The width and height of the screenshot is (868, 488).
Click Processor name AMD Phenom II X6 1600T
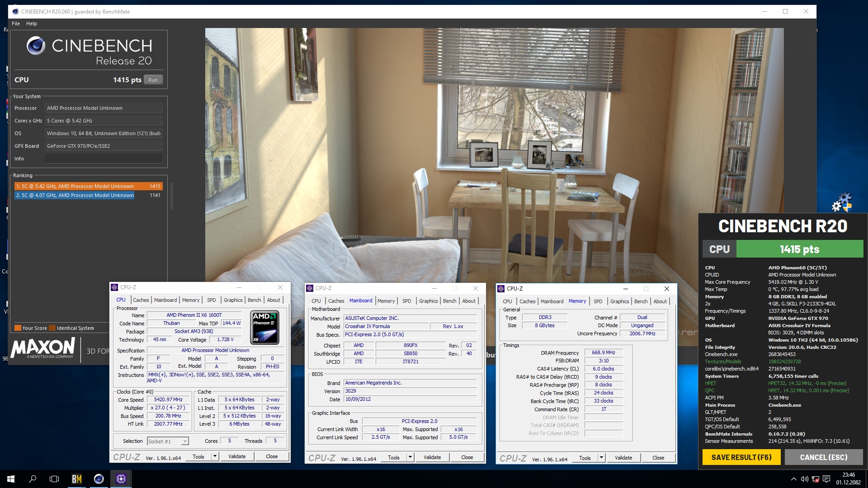(194, 315)
